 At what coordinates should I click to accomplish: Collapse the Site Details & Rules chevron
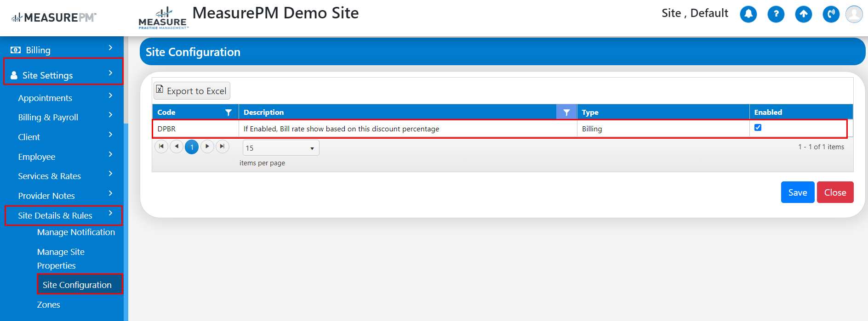click(110, 213)
